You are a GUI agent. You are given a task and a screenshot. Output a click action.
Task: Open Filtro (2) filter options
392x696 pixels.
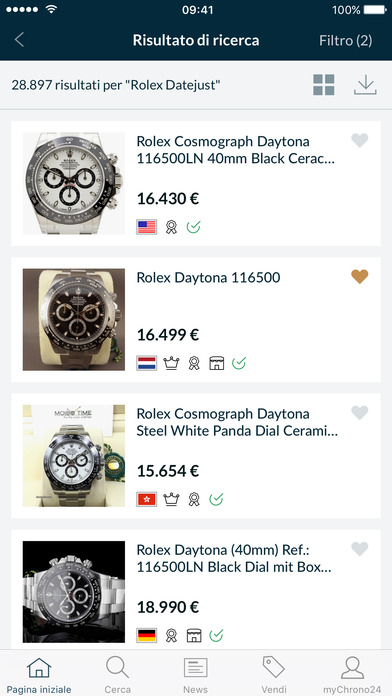point(345,41)
